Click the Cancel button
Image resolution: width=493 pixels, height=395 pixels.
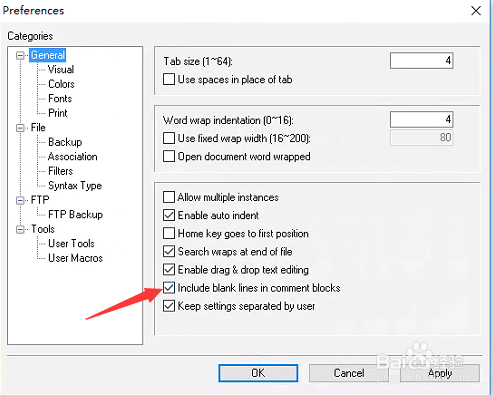click(x=349, y=373)
